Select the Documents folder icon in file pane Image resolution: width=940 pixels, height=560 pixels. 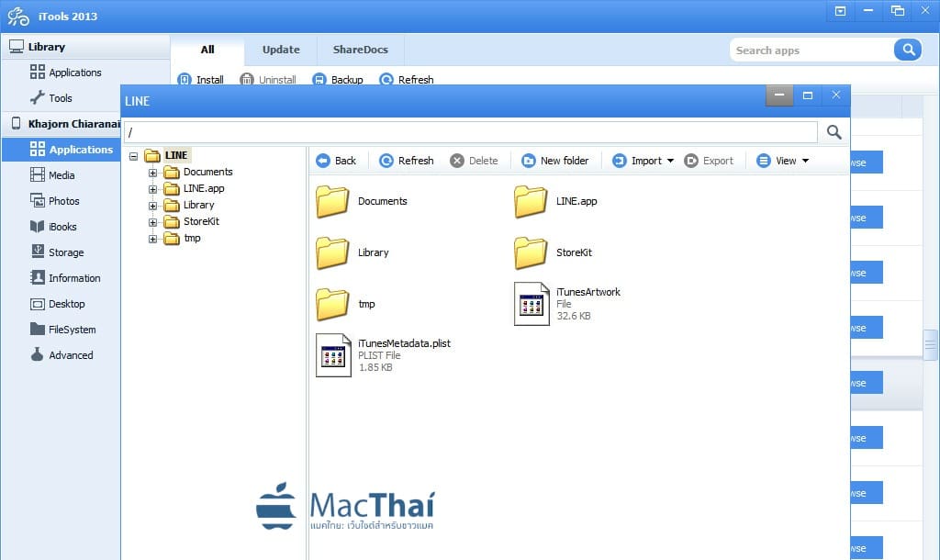(x=332, y=201)
